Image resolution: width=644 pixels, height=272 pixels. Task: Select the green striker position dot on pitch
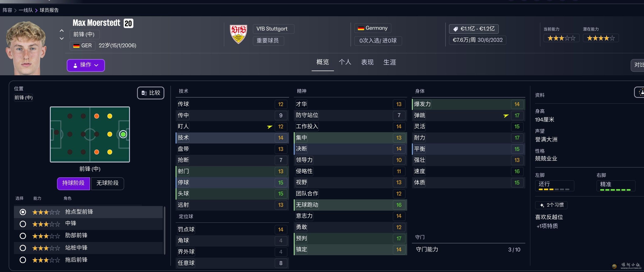point(123,134)
